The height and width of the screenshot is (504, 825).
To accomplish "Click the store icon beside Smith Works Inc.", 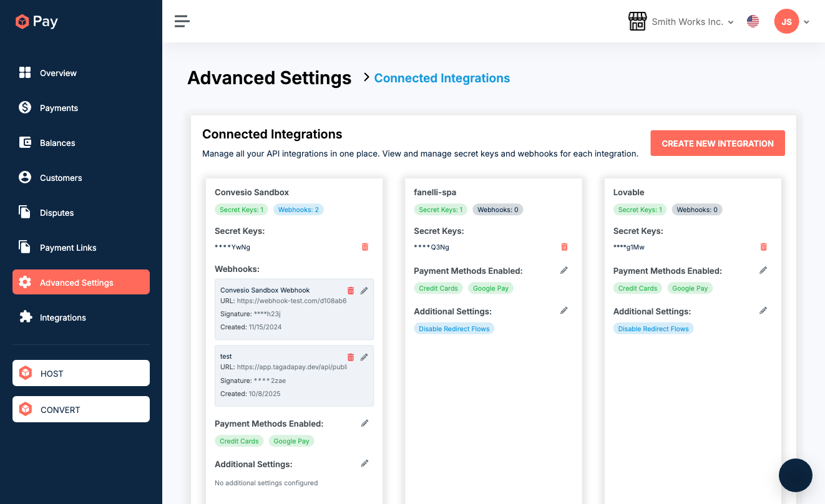I will point(637,21).
